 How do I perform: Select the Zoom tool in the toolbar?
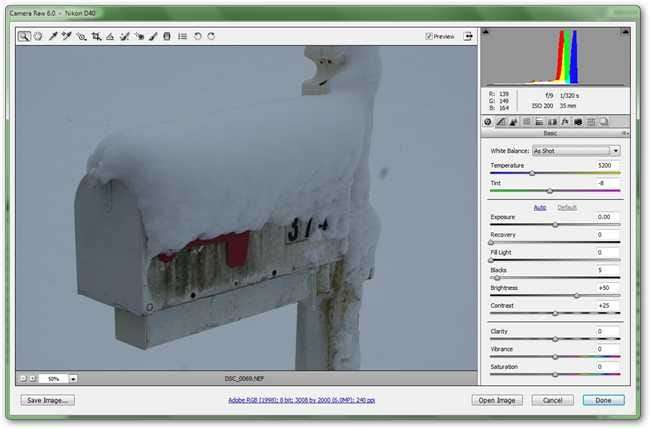(23, 36)
